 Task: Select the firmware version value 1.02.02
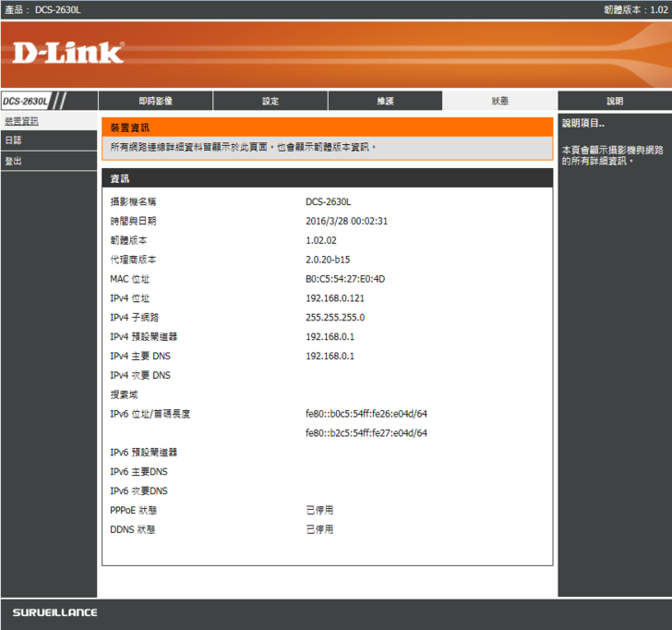pyautogui.click(x=321, y=240)
